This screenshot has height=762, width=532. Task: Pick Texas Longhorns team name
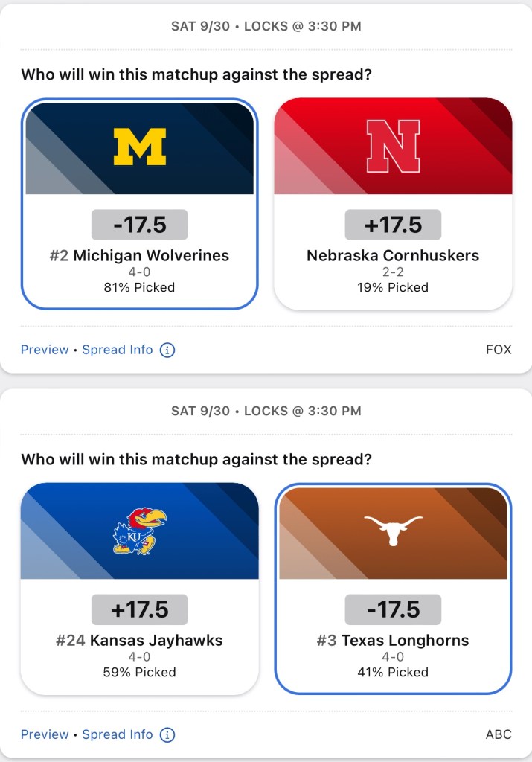405,641
